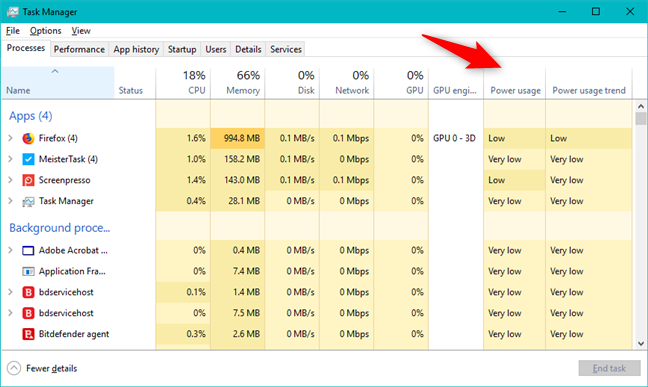648x387 pixels.
Task: Click the MeisterTask checkmark icon
Action: point(28,159)
